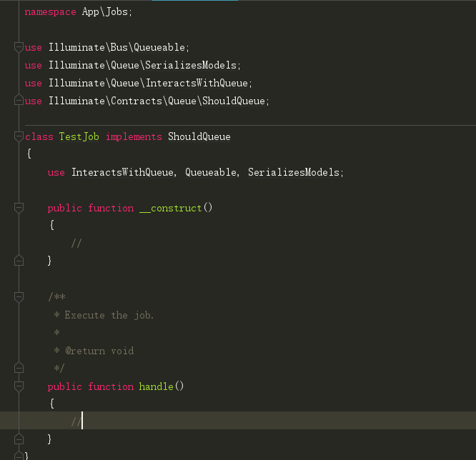Click the comment inside __construct body

click(x=76, y=244)
